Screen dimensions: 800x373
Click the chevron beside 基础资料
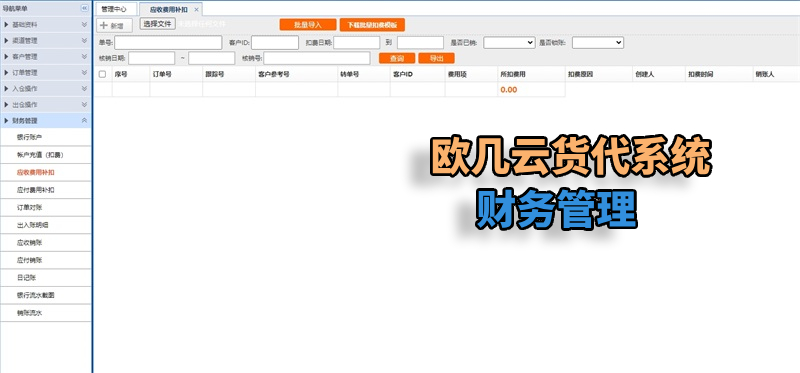pyautogui.click(x=84, y=24)
